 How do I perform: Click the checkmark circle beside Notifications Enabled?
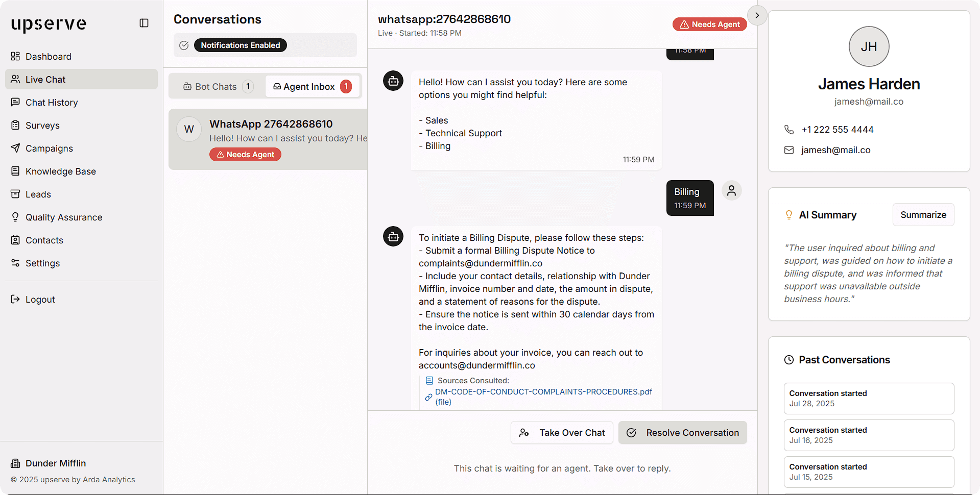(184, 45)
